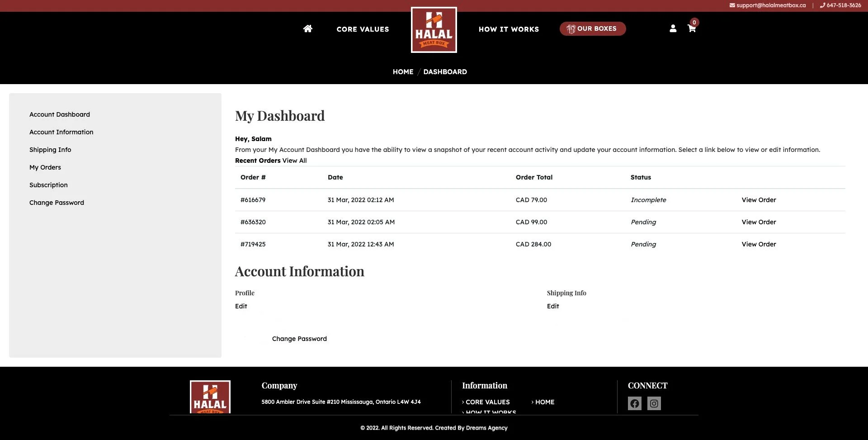Open CORE VALUES in the top navigation

[x=363, y=29]
